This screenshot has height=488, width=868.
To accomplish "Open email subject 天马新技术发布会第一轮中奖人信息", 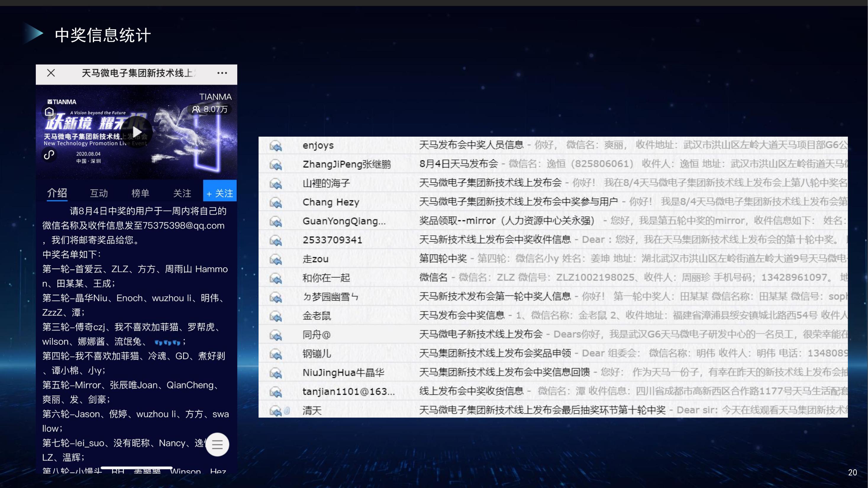I will 495,296.
